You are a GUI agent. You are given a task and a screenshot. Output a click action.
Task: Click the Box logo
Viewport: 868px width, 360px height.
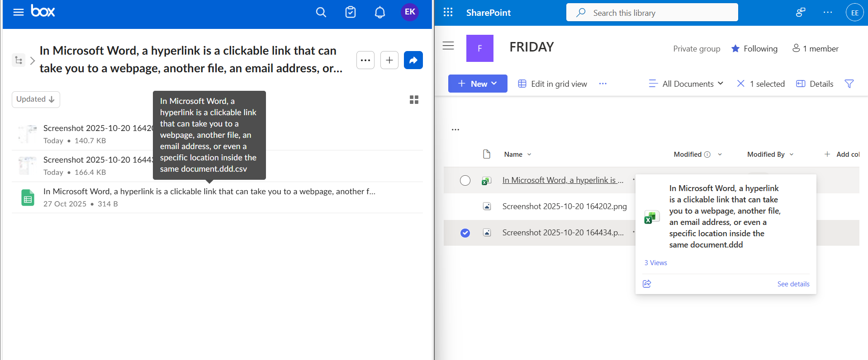point(43,11)
